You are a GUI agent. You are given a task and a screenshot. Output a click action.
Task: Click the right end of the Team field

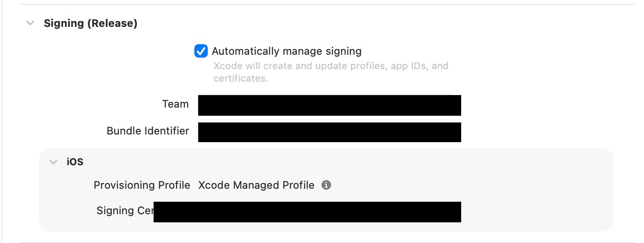451,105
